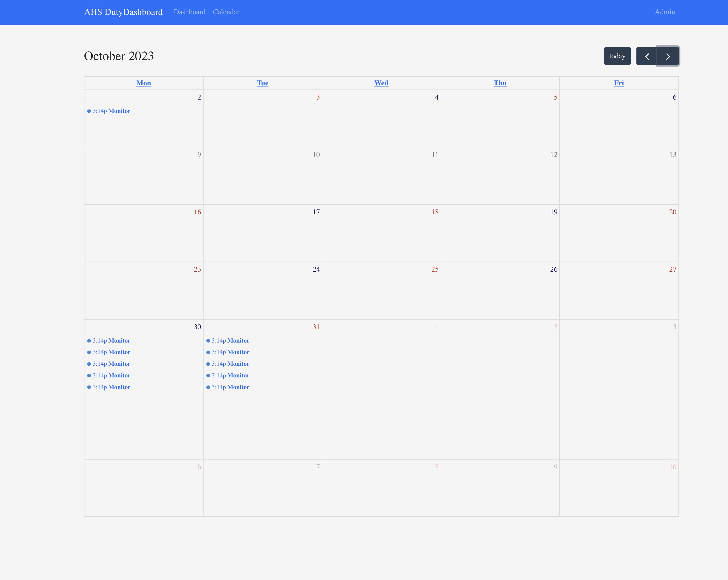Open the Tue column header link
The height and width of the screenshot is (580, 728).
point(262,83)
